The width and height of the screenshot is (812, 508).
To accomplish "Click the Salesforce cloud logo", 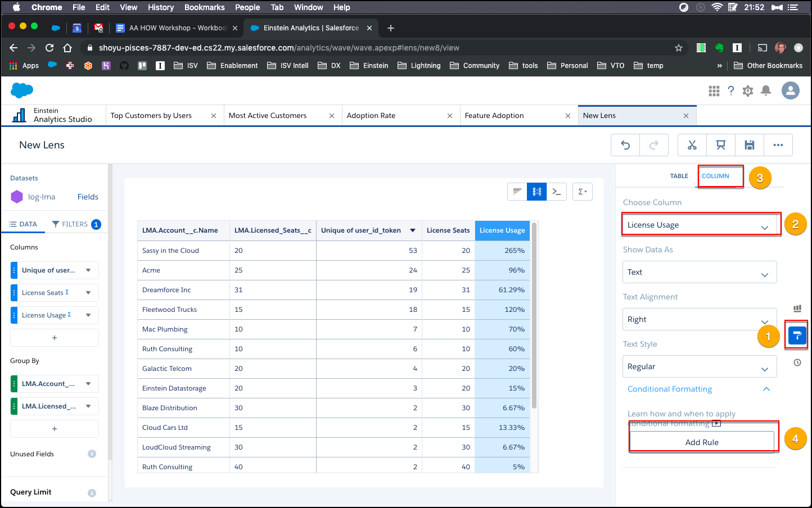I will [x=22, y=90].
